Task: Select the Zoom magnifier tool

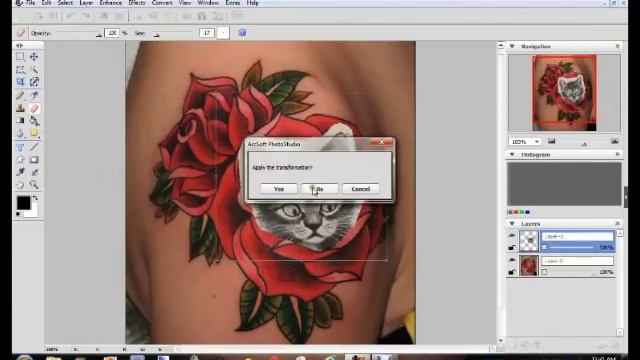Action: (34, 185)
